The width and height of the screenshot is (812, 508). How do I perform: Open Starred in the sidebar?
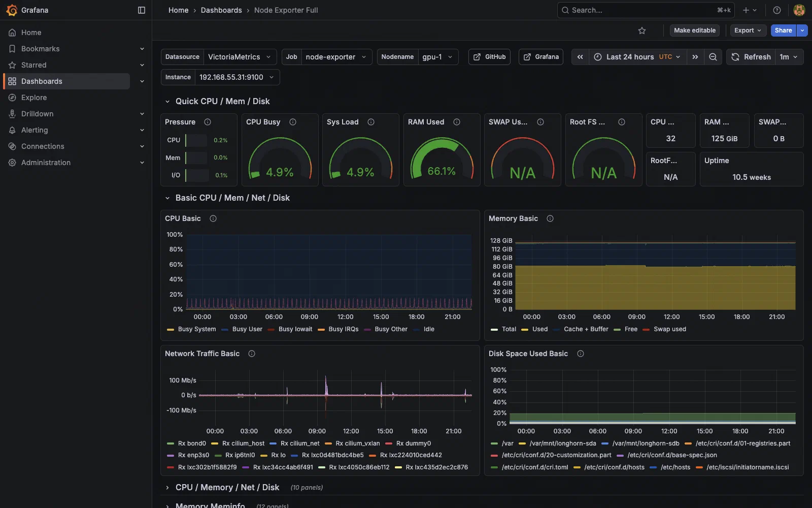[x=34, y=65]
